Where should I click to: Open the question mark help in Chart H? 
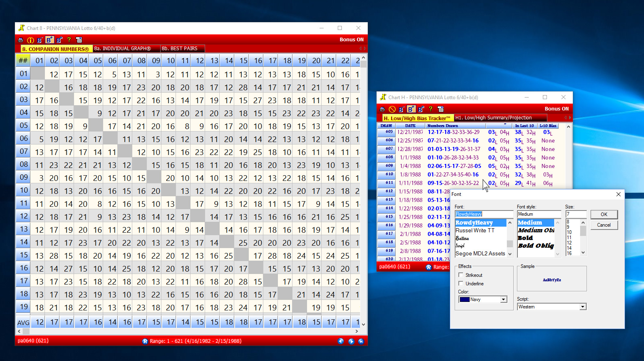click(431, 109)
